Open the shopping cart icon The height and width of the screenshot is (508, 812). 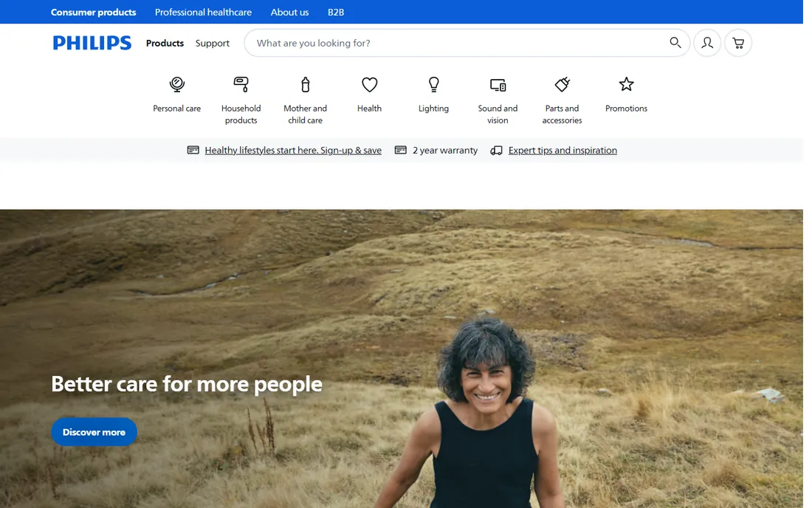coord(738,43)
